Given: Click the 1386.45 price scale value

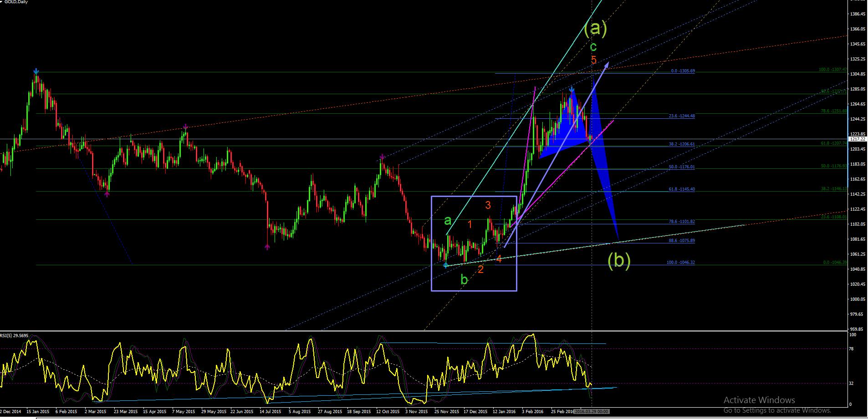Looking at the screenshot, I should pyautogui.click(x=858, y=14).
